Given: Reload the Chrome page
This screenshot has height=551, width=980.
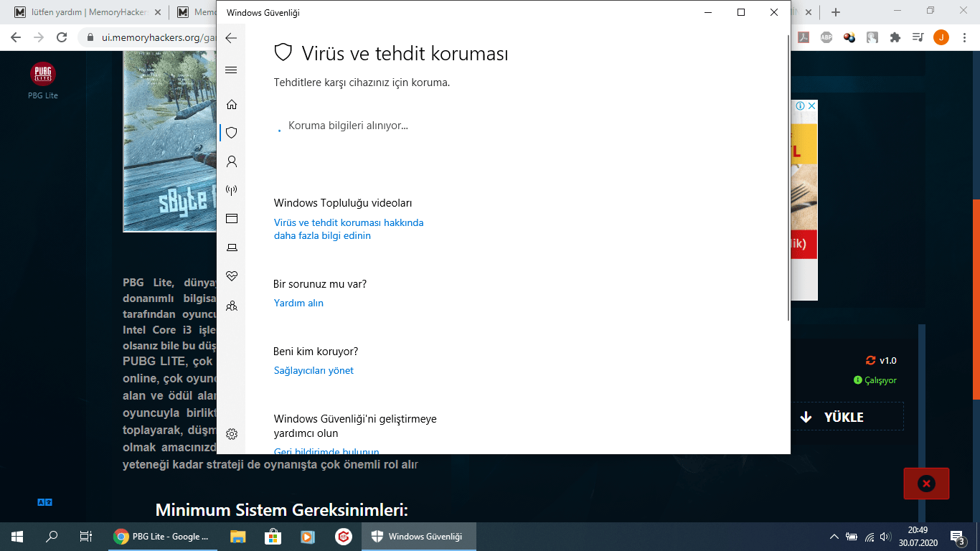Looking at the screenshot, I should tap(62, 37).
